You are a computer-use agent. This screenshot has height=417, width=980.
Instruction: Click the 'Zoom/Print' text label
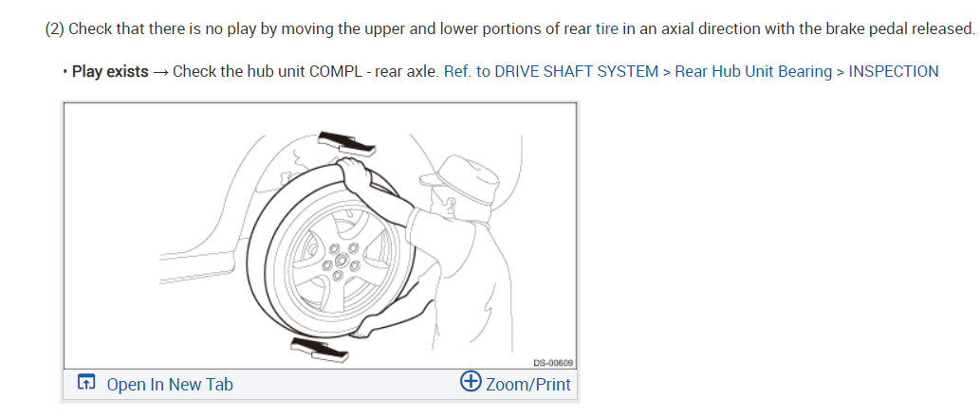[x=528, y=384]
